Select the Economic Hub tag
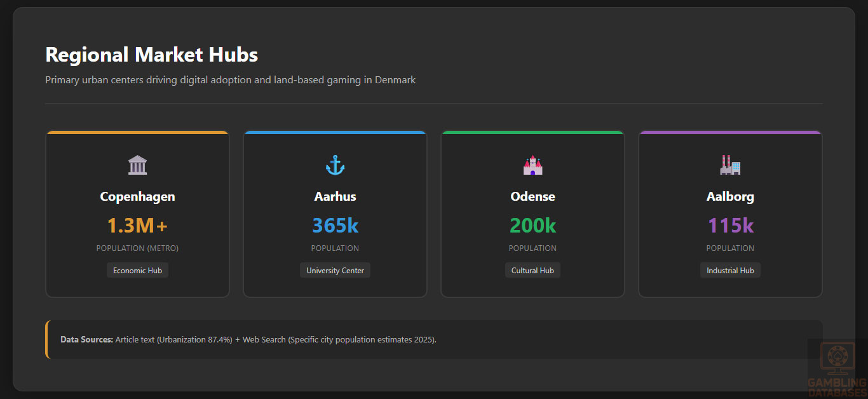868x399 pixels. coord(137,271)
